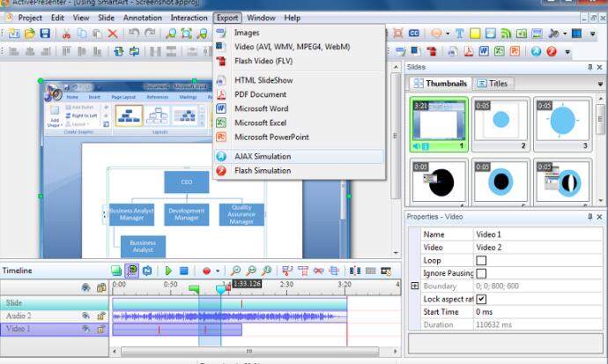Image resolution: width=608 pixels, height=364 pixels.
Task: Expand the Boundary property row
Action: [414, 286]
